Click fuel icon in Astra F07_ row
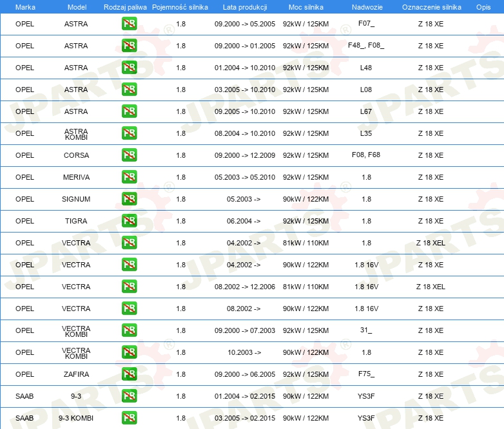Viewport: 504px width, 429px height. [x=129, y=24]
